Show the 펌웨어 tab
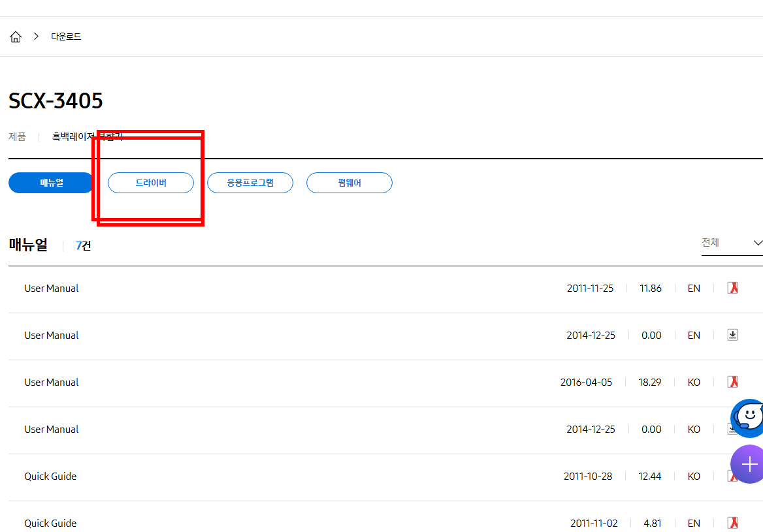The width and height of the screenshot is (763, 532). pos(349,183)
